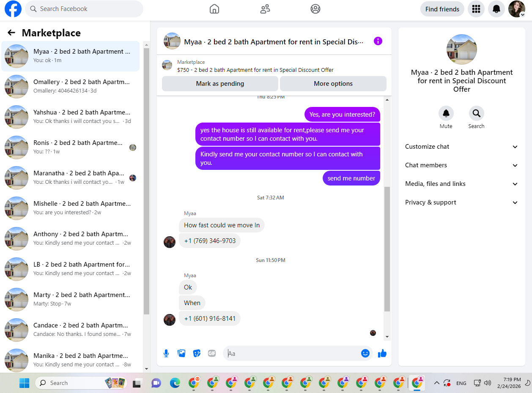Viewport: 532px width, 393px height.
Task: Open Task View in taskbar
Action: 137,383
